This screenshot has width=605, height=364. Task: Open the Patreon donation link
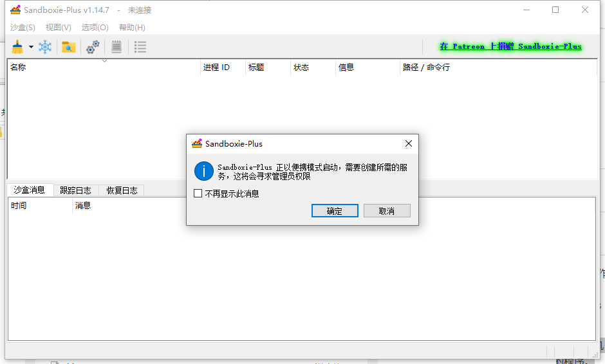click(x=510, y=46)
